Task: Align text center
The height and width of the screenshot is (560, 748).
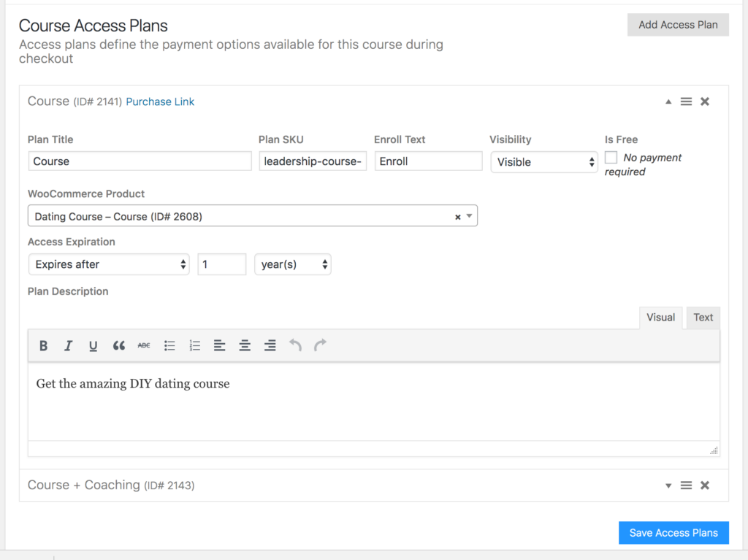Action: point(245,345)
